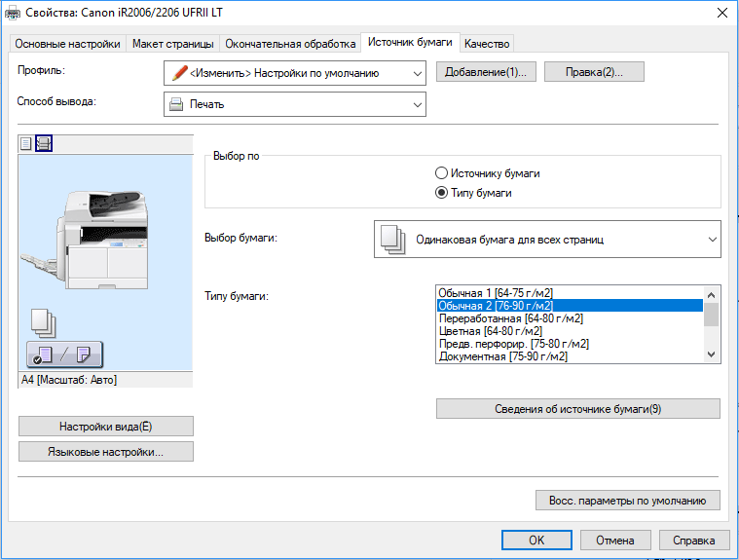Open the 'Профиль' dropdown
The height and width of the screenshot is (560, 739).
coord(295,73)
